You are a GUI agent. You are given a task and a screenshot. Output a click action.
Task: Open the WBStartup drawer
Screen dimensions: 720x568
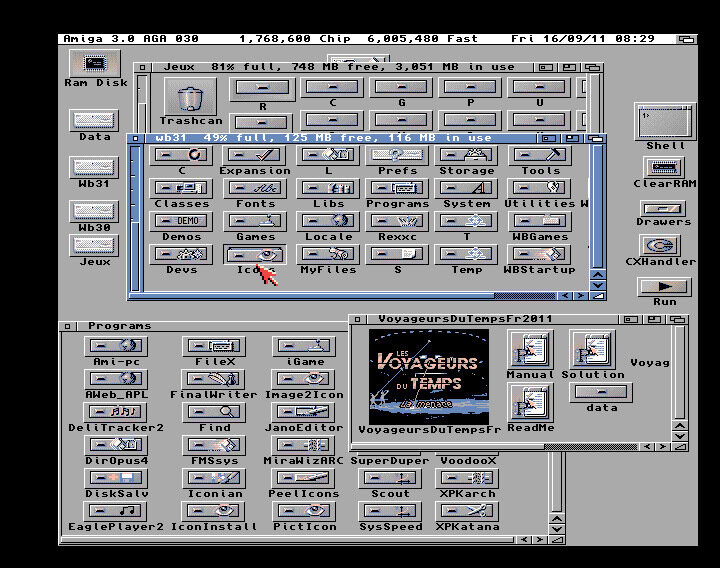click(x=540, y=255)
